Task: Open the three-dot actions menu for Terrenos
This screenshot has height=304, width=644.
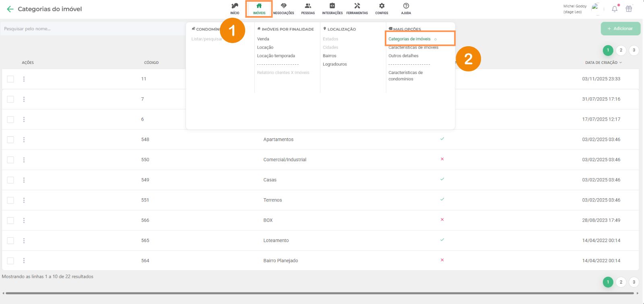Action: (24, 200)
